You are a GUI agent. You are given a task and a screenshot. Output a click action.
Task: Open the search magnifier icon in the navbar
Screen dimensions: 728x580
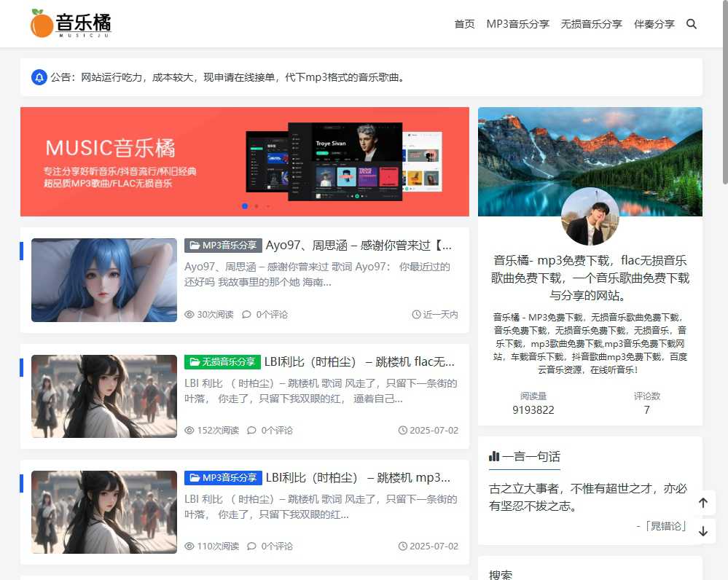tap(691, 23)
